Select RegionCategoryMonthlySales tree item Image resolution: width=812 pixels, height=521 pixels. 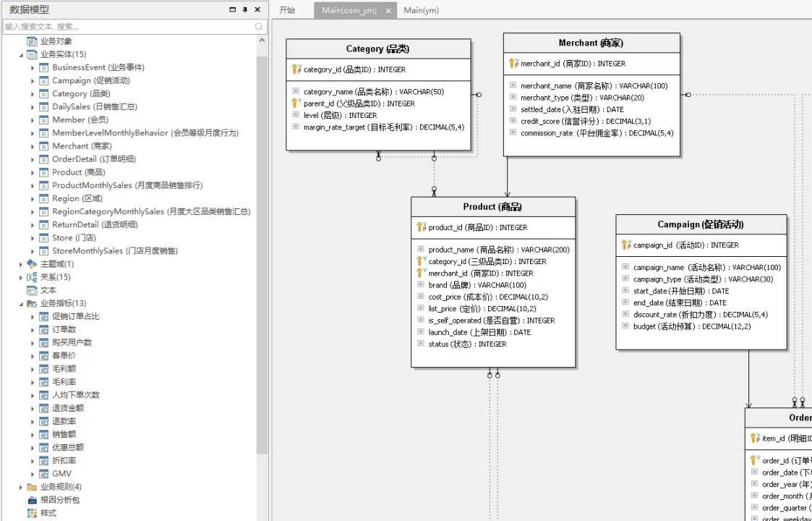(151, 211)
